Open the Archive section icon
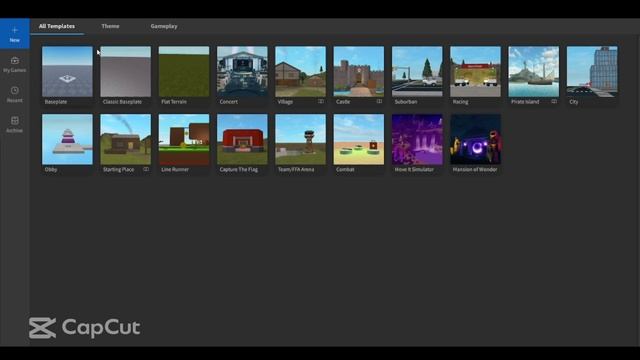The height and width of the screenshot is (360, 640). (15, 120)
